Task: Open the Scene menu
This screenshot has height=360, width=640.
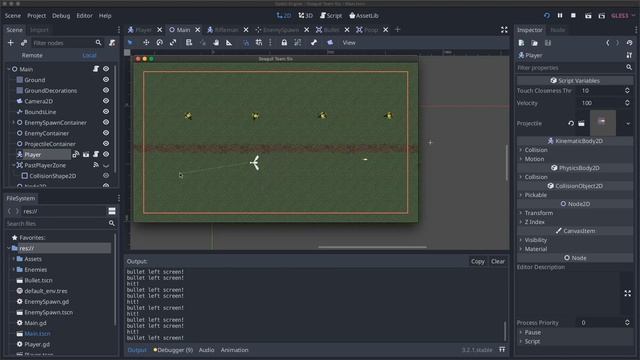Action: [13, 16]
